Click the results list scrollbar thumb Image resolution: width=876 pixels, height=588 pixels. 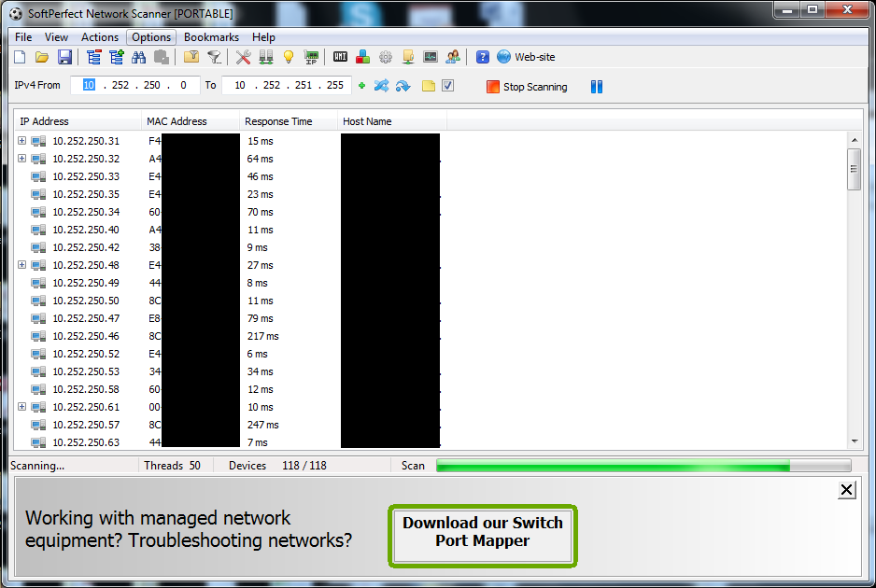coord(855,169)
